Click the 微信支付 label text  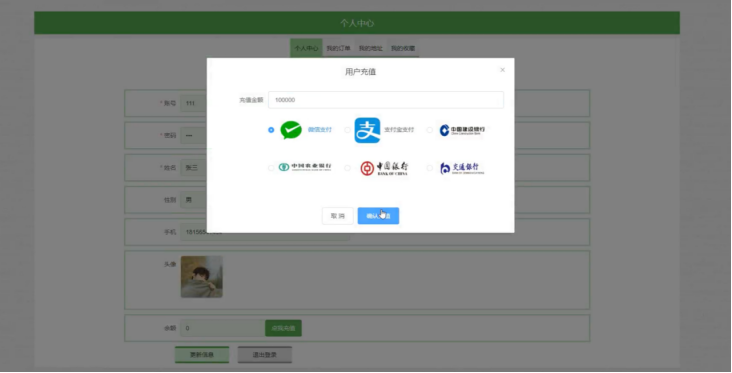point(320,130)
